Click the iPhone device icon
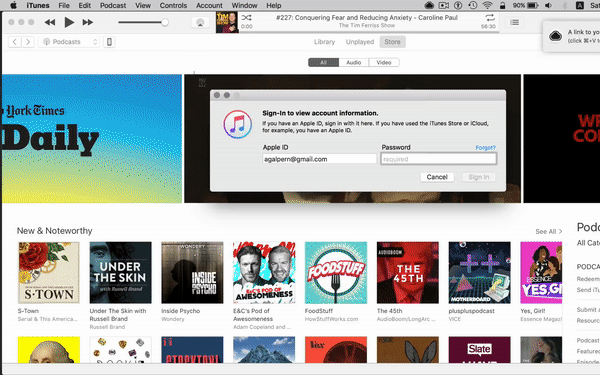Screen dimensions: 600x375 pyautogui.click(x=109, y=42)
